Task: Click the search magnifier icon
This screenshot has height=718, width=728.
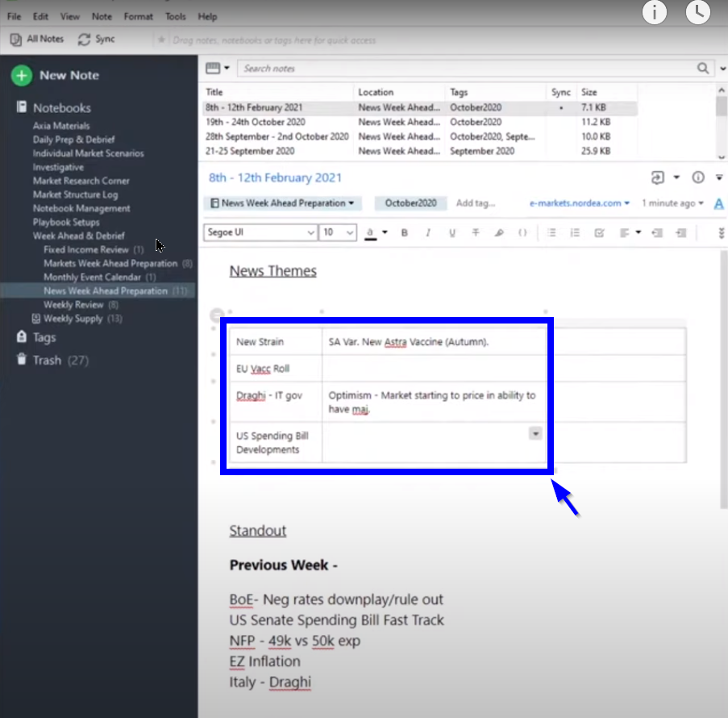Action: point(704,69)
